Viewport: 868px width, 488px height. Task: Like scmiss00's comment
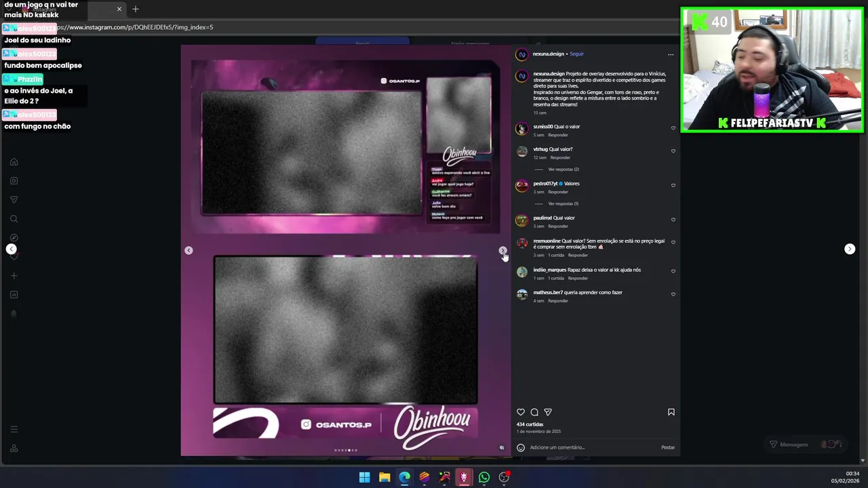(x=673, y=127)
